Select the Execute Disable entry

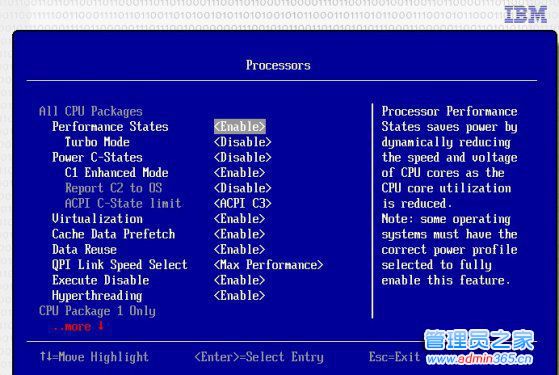pyautogui.click(x=101, y=280)
